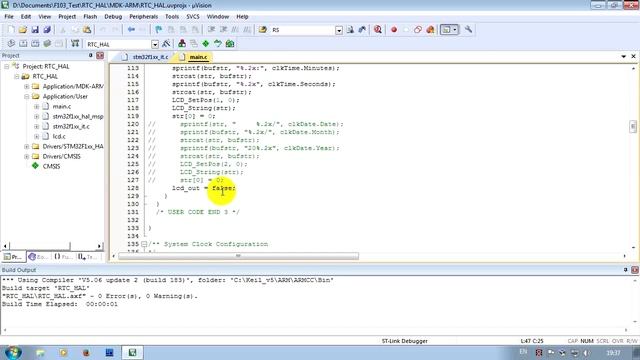Navigate backwards with the blue arrow
Viewport: 640px width, 360px height.
[131, 29]
